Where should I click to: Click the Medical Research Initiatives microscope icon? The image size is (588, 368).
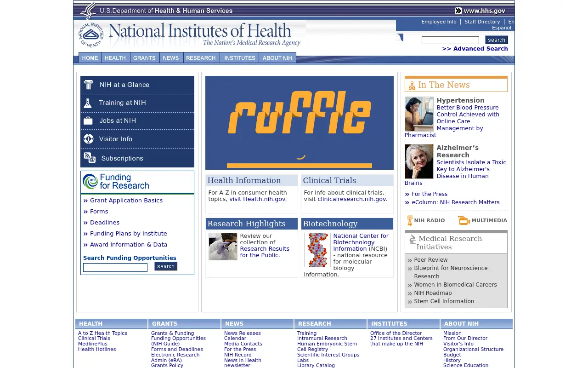click(x=413, y=239)
